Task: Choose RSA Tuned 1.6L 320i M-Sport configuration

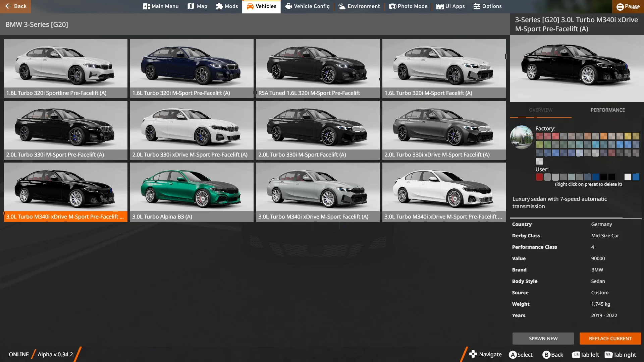Action: 318,68
